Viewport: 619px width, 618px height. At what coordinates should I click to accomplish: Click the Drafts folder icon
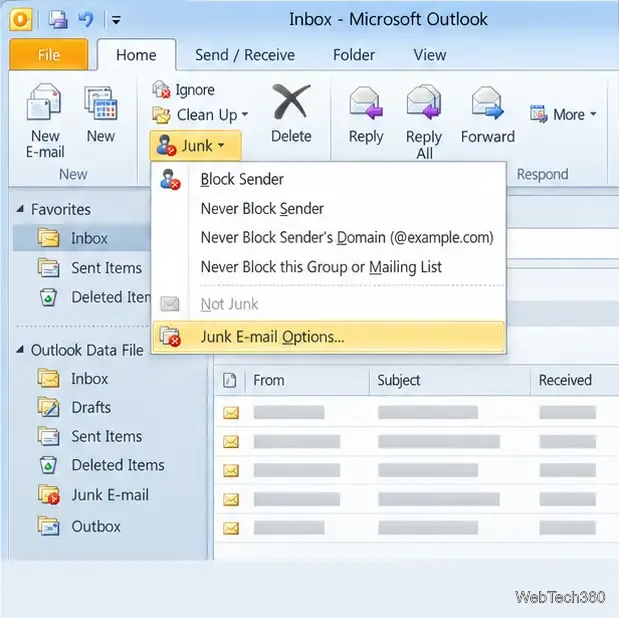point(49,407)
